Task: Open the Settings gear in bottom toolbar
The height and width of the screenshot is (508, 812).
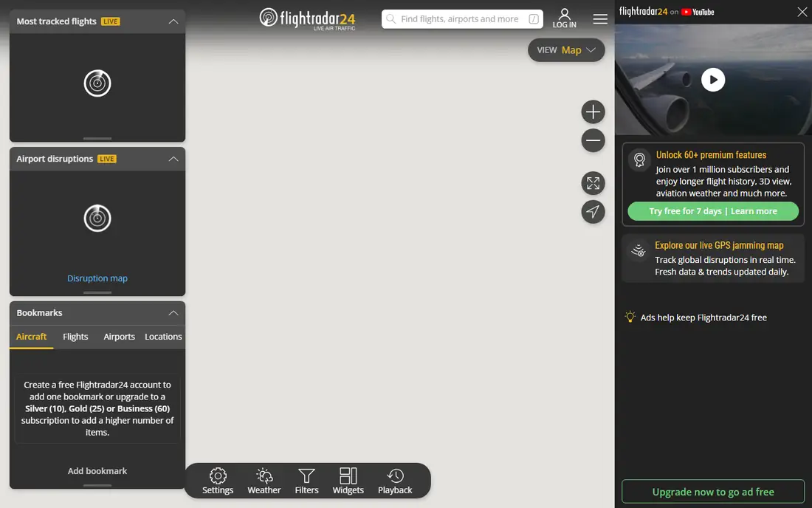Action: click(x=218, y=481)
